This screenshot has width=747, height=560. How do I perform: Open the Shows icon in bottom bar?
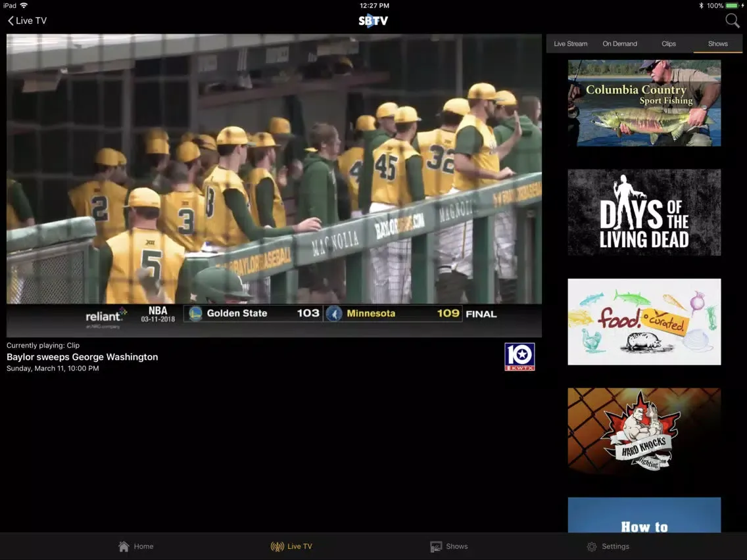(x=436, y=546)
